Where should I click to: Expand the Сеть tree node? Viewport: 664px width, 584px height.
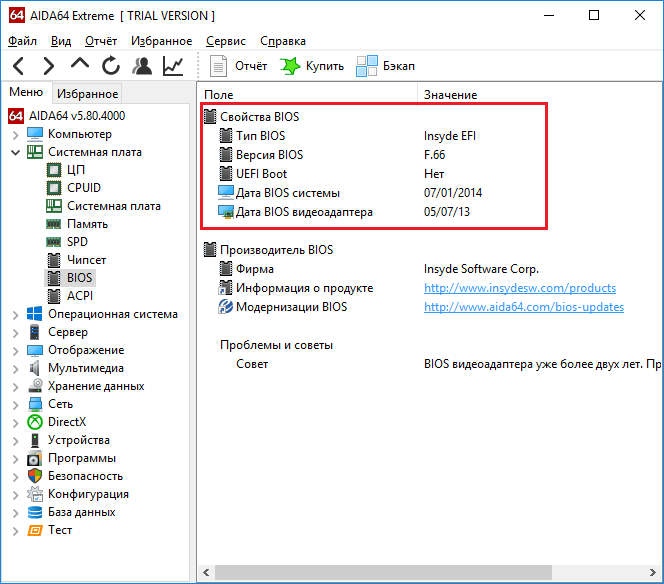tap(16, 405)
